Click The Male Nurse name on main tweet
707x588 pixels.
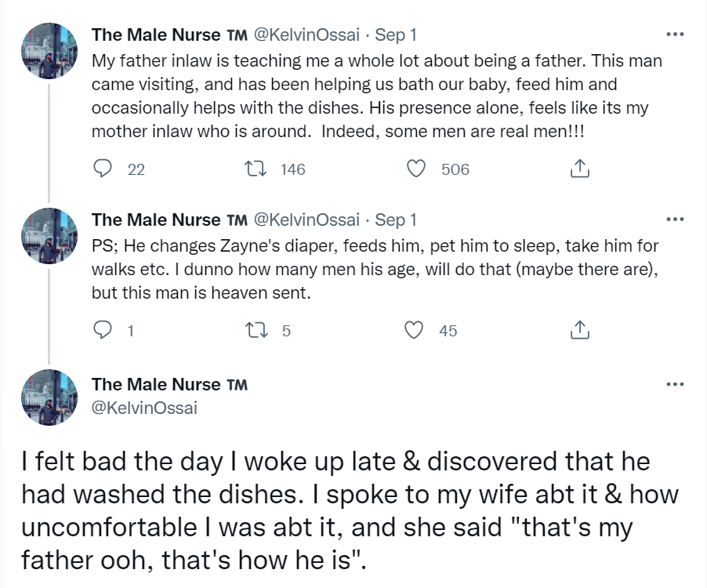[x=156, y=384]
